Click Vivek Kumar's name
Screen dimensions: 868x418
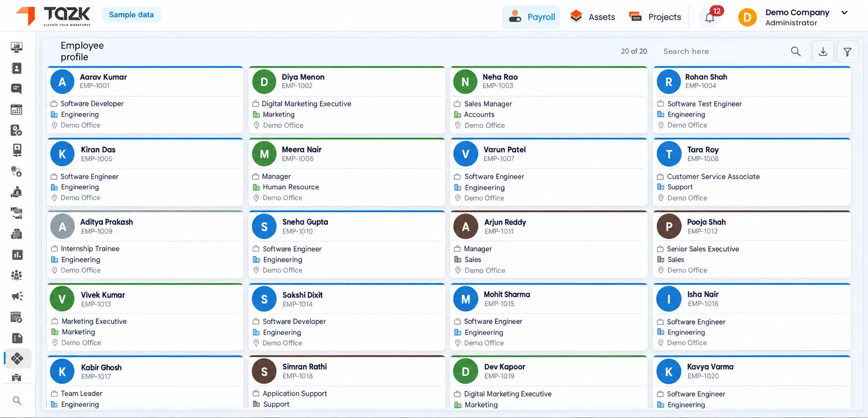pyautogui.click(x=103, y=295)
